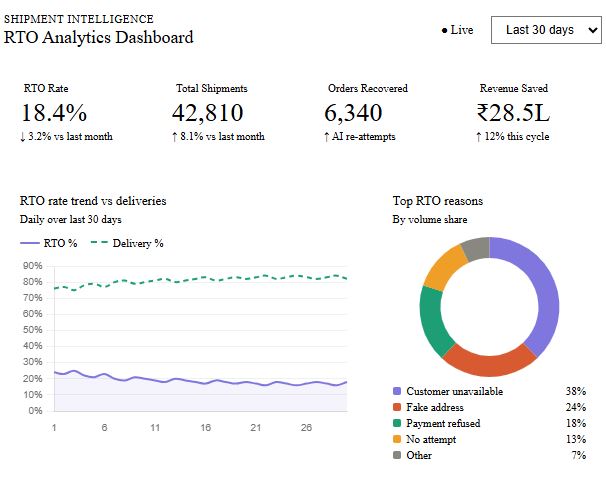Click the 'Daily over last 30 days' subtitle
606x496 pixels.
71,220
